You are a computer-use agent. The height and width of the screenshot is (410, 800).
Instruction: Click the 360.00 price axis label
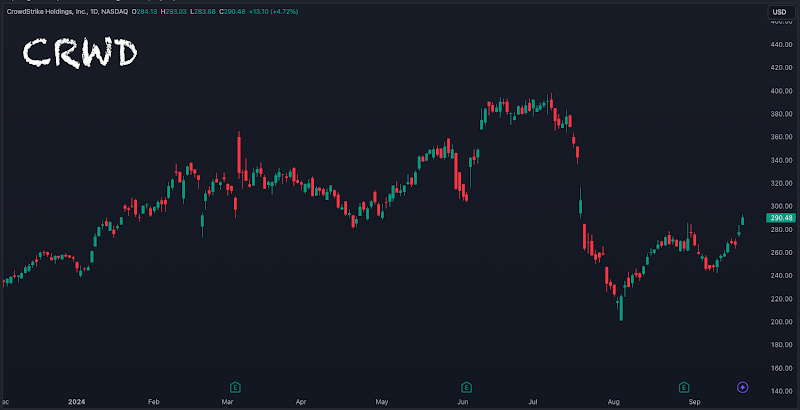pos(782,137)
